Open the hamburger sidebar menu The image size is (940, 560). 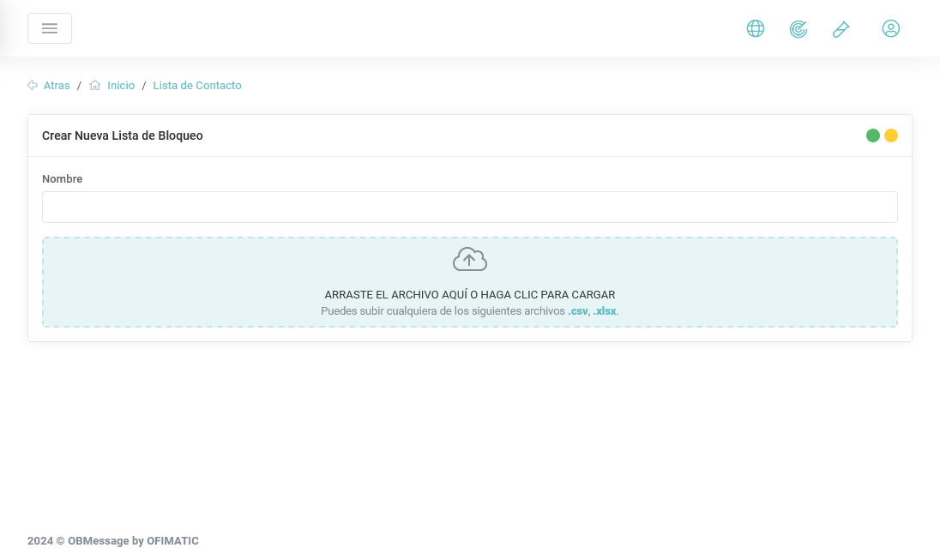point(50,28)
